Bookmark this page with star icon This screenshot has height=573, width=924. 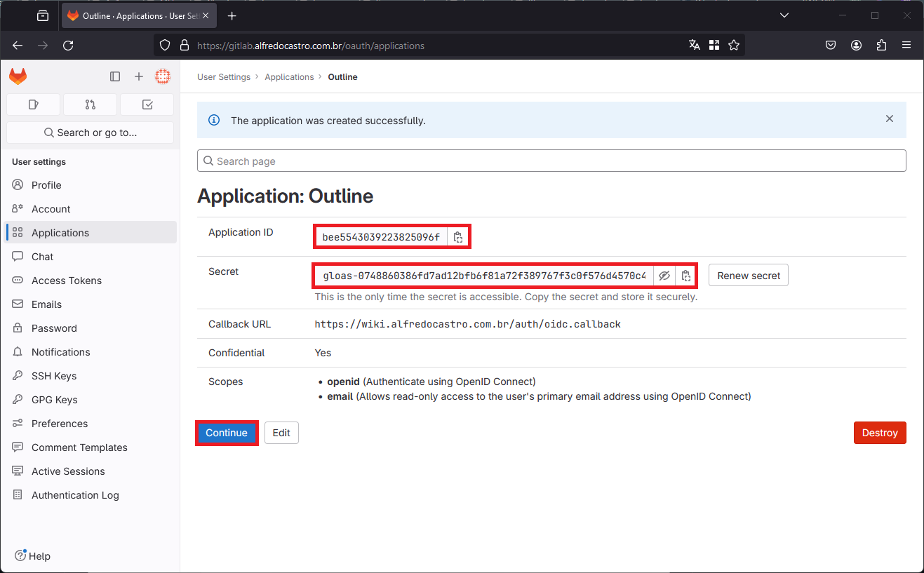[734, 45]
